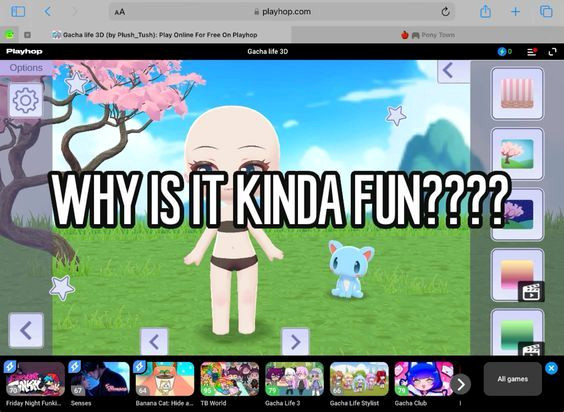The width and height of the screenshot is (564, 412).
Task: Click the Gacha Life Stylist label
Action: coord(354,403)
